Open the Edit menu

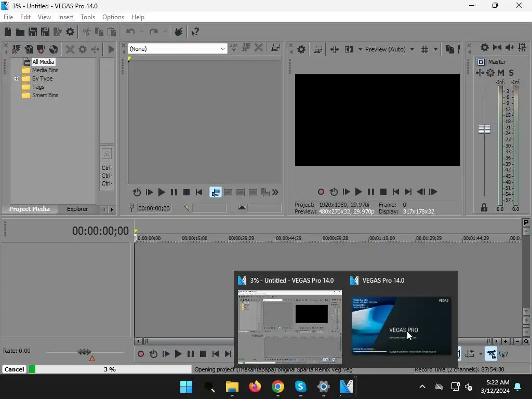tap(25, 17)
